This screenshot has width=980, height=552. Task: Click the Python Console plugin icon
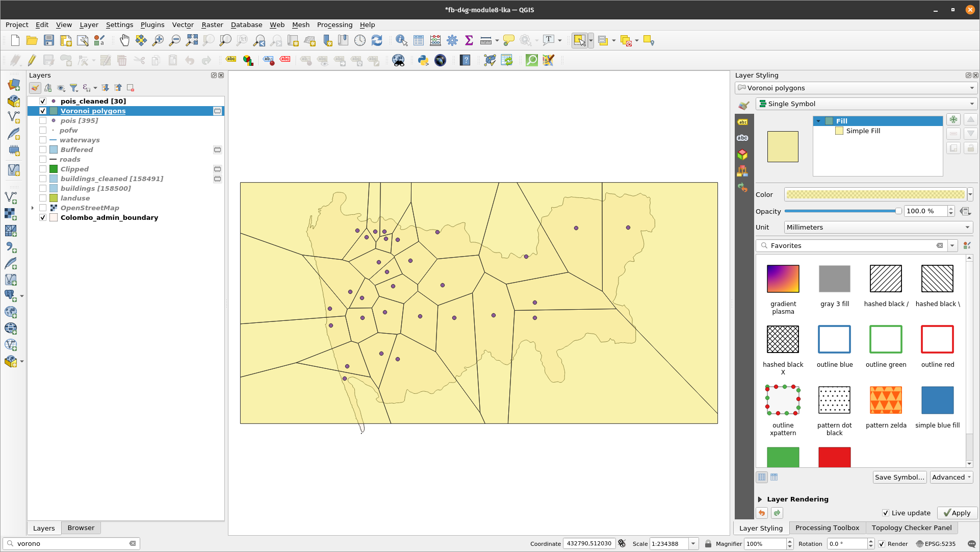(422, 60)
